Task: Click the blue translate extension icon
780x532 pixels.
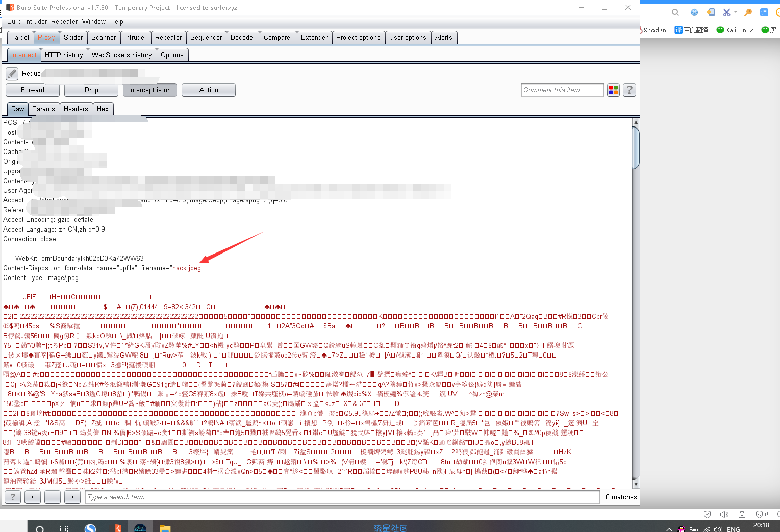Action: click(x=764, y=12)
